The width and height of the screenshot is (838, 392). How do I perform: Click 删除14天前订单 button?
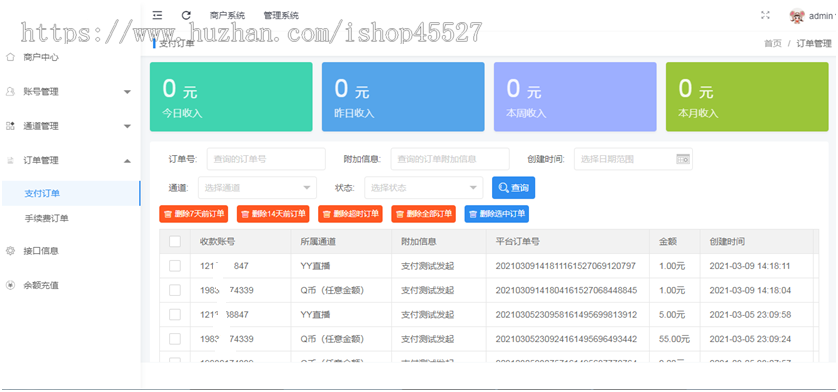click(x=273, y=214)
